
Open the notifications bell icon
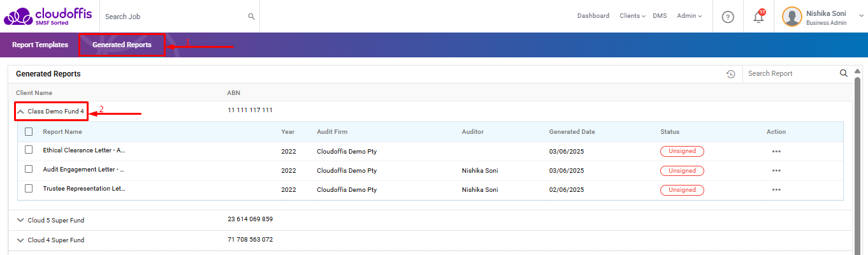(x=758, y=17)
